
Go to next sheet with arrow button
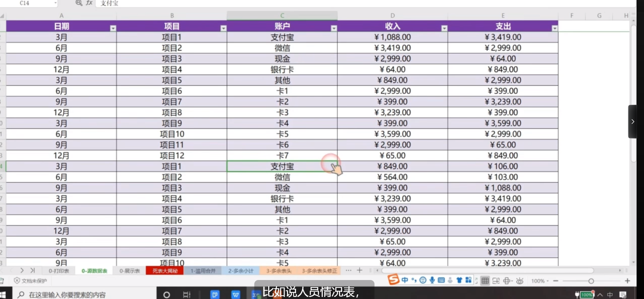22,271
